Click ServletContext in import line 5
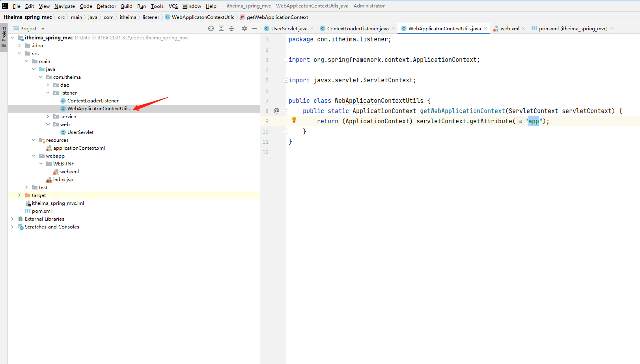Viewport: 640px width, 364px height. click(x=388, y=80)
